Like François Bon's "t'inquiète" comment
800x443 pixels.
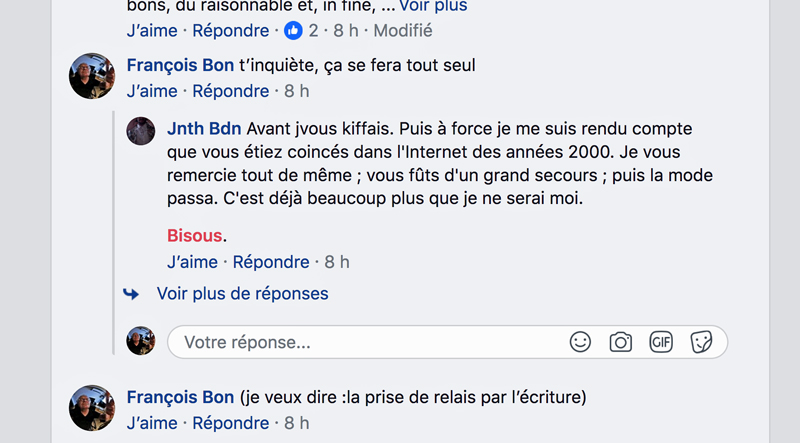(152, 91)
